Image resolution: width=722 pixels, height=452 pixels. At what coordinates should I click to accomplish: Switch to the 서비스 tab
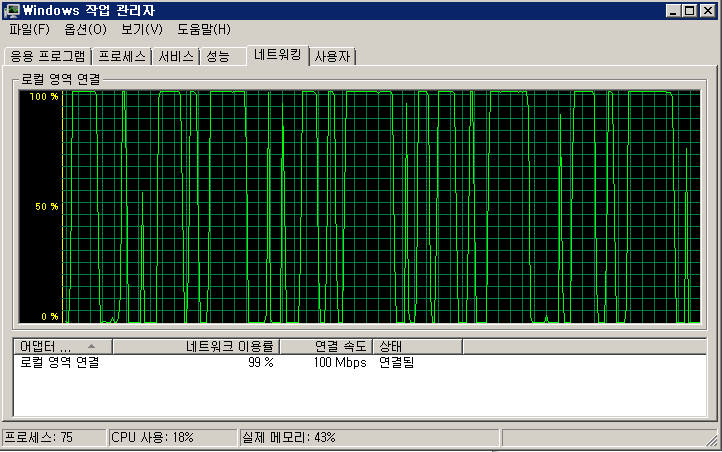click(176, 56)
